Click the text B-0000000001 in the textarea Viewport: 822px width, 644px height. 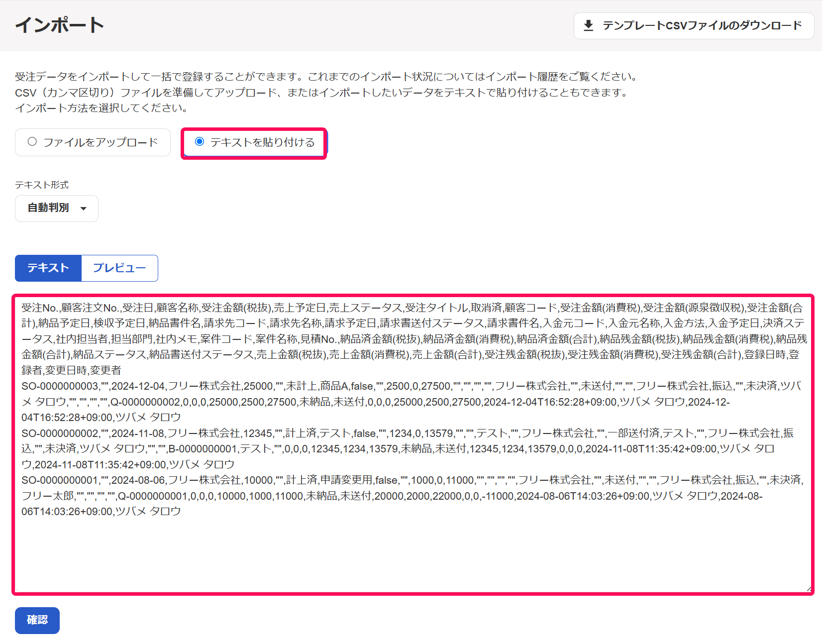pyautogui.click(x=203, y=449)
